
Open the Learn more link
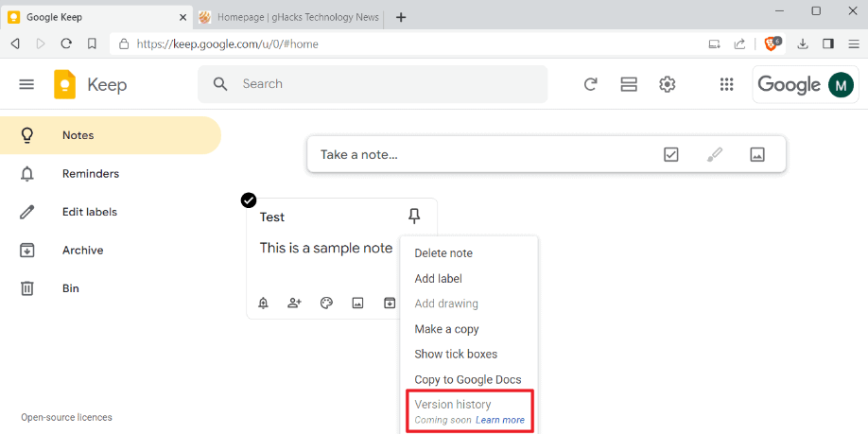click(500, 420)
